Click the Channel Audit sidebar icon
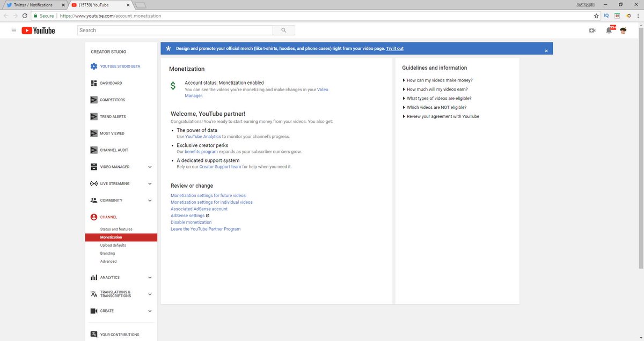Screen dimensions: 644x341 tap(94, 150)
